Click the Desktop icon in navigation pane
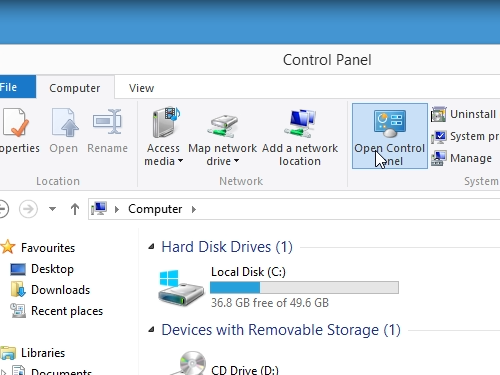500x375 pixels. (x=18, y=269)
